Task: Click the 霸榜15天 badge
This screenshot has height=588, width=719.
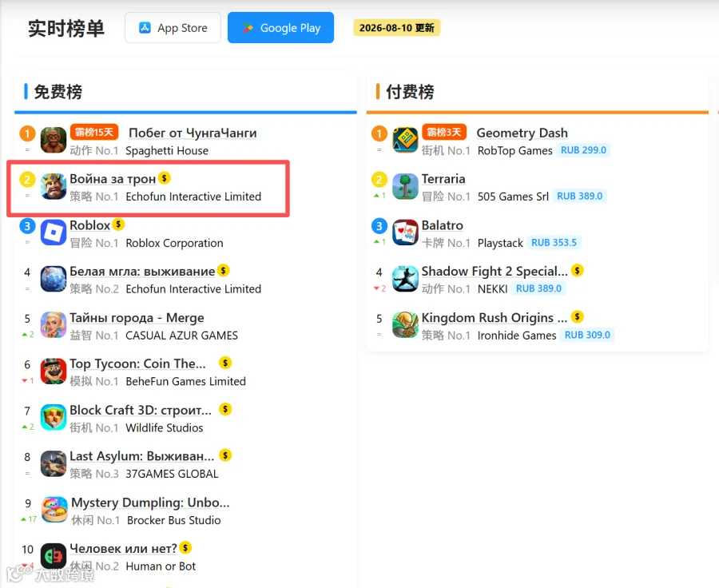Action: click(x=94, y=132)
